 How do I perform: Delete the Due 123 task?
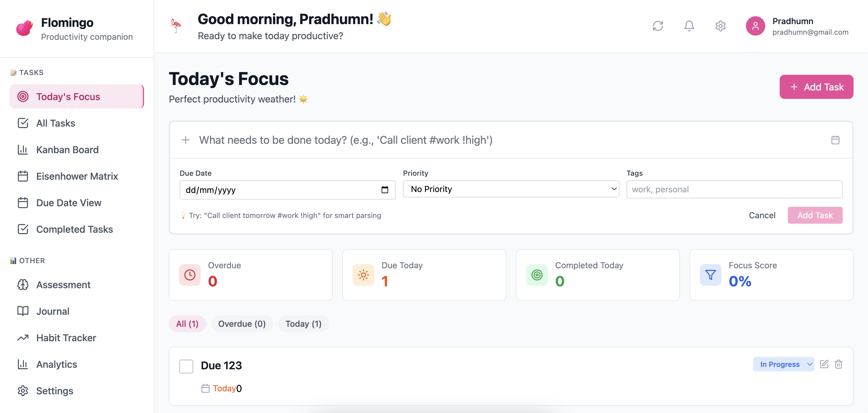click(x=838, y=364)
